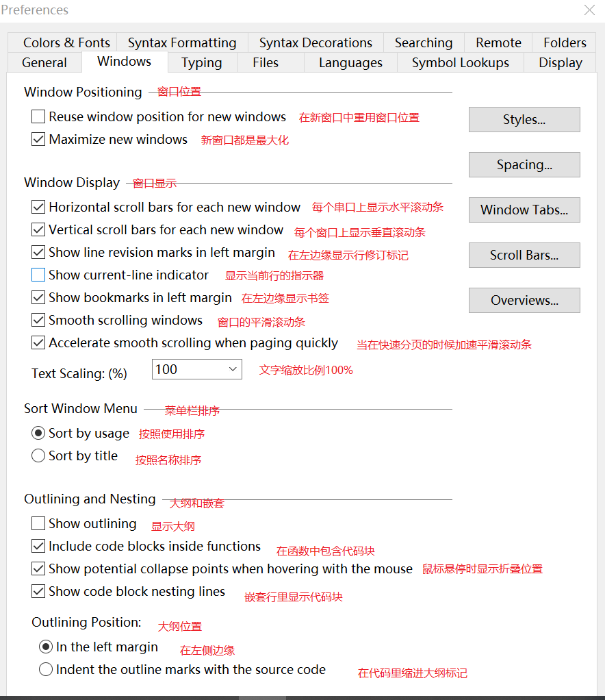Open the Typing tab
This screenshot has width=605, height=700.
click(202, 62)
